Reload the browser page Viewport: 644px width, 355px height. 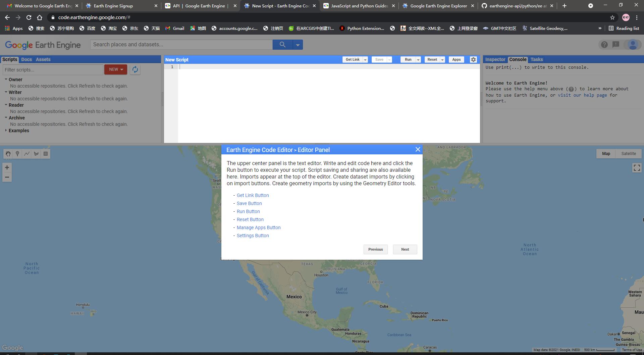(x=29, y=17)
